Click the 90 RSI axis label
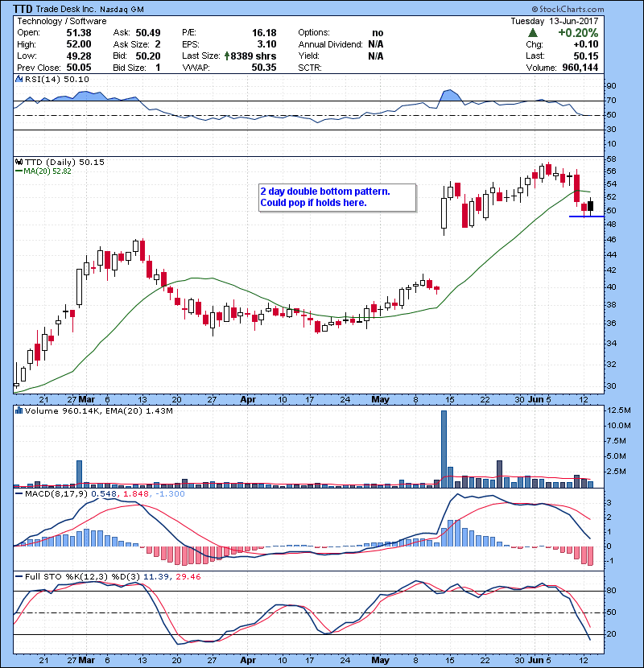Screen dimensions: 644x668 [611, 86]
